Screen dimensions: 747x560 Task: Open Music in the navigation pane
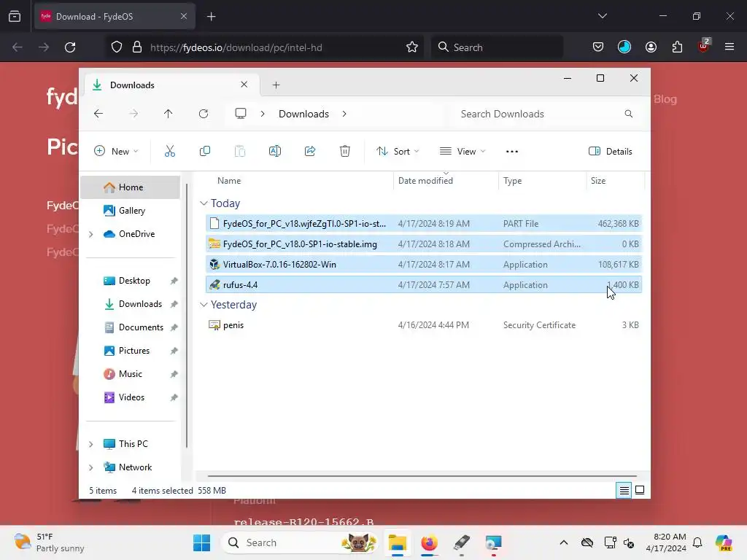[130, 374]
